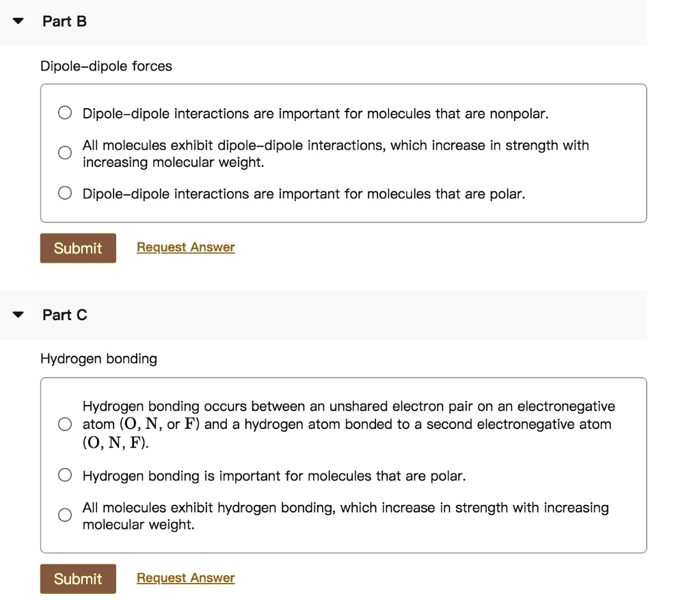Select the hydrogen bonding unshared electron pair answer
700x600 pixels.
(x=64, y=423)
